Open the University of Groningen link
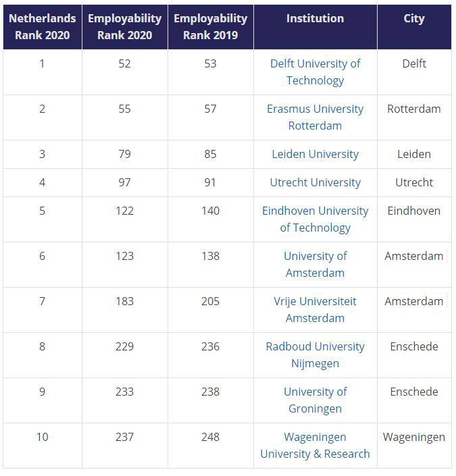Viewport: 456px width, 476px height. (x=315, y=400)
